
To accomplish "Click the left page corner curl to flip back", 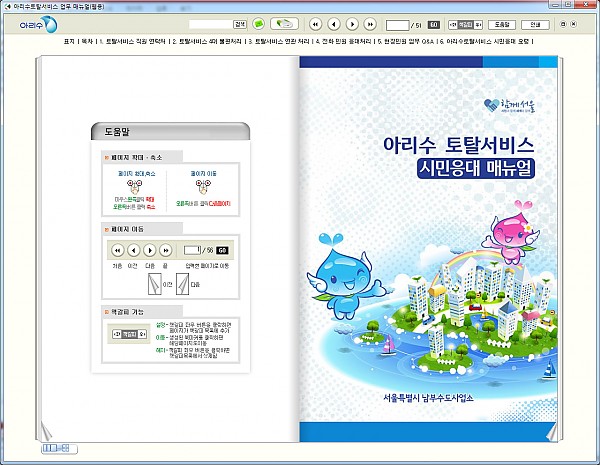I will 46,431.
